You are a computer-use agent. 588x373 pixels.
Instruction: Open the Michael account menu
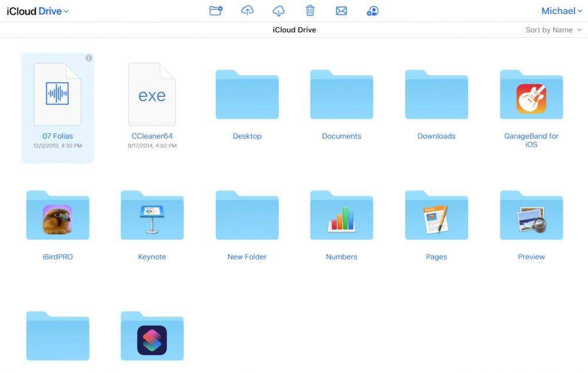pos(562,11)
